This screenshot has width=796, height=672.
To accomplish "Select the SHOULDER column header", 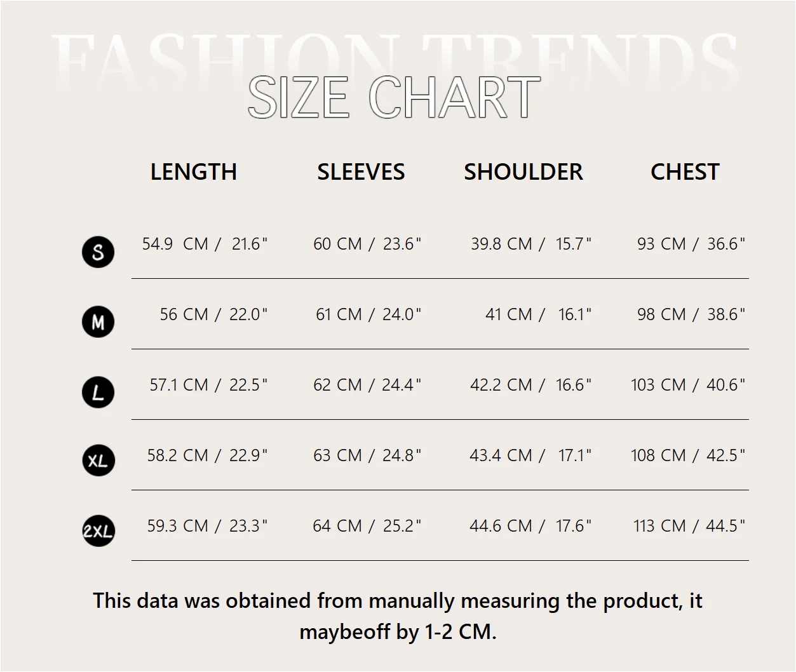I will pos(523,172).
